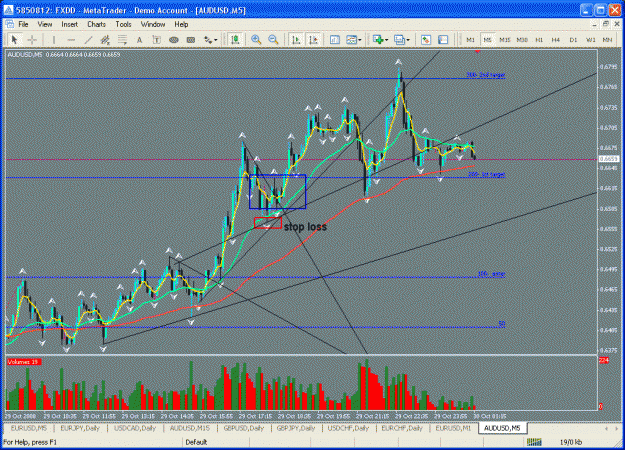Select the ellipse drawing tool
Image resolution: width=625 pixels, height=450 pixels.
point(174,39)
